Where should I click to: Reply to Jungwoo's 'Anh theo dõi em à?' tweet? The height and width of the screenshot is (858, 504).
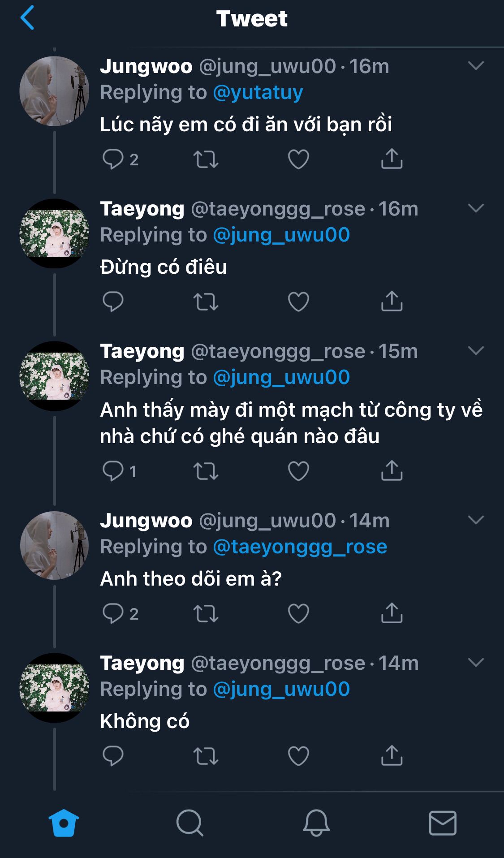[113, 613]
